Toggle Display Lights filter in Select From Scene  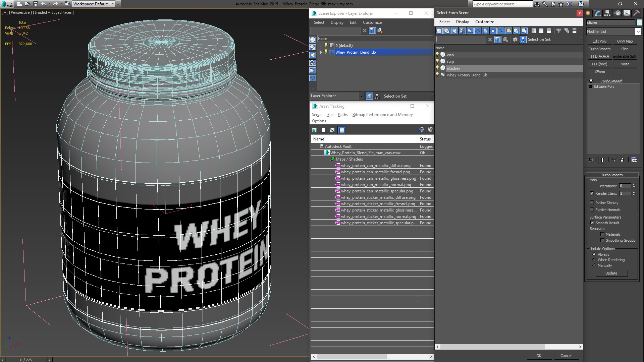point(454,31)
